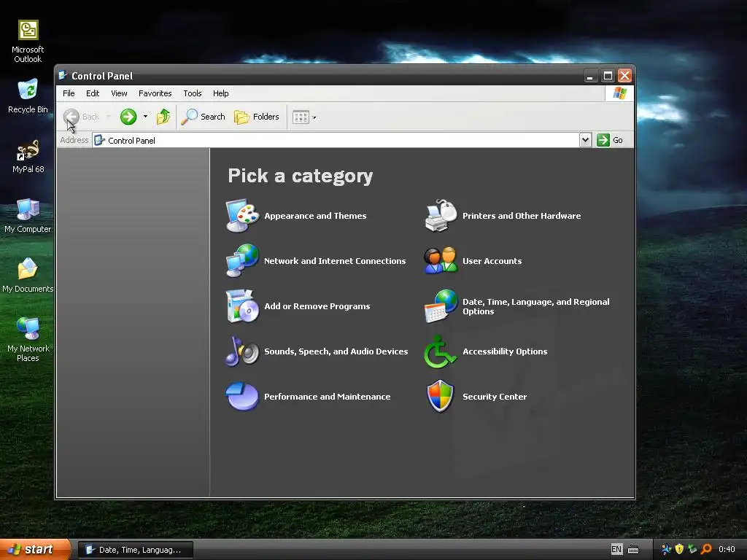Click the Go button next to address bar
Viewport: 747px width, 560px height.
[611, 140]
